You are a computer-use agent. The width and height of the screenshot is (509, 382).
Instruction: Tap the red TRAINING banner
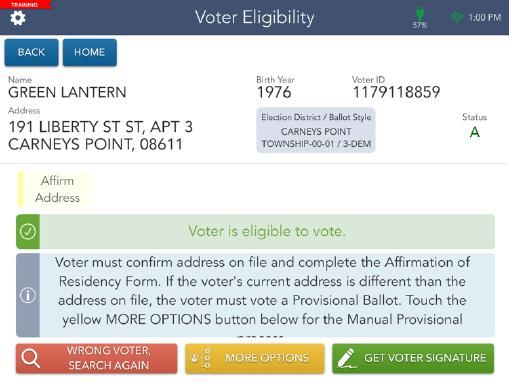click(x=25, y=4)
